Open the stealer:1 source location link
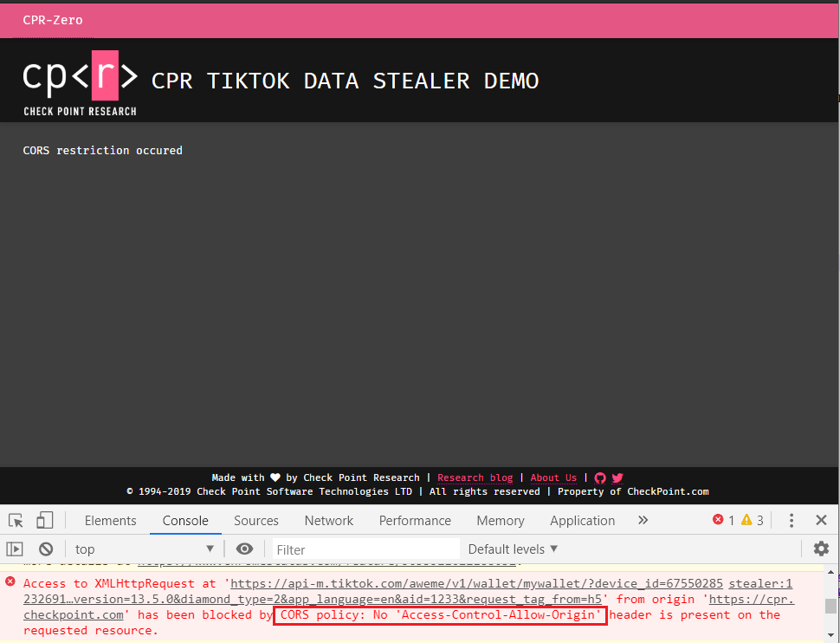Screen dimensions: 840x643 760,583
